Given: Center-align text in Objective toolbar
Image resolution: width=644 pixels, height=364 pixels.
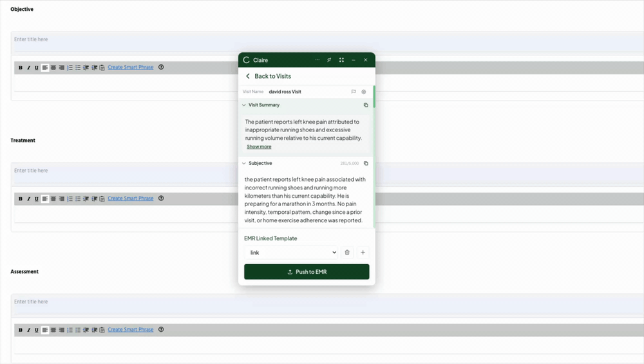Looking at the screenshot, I should 53,68.
